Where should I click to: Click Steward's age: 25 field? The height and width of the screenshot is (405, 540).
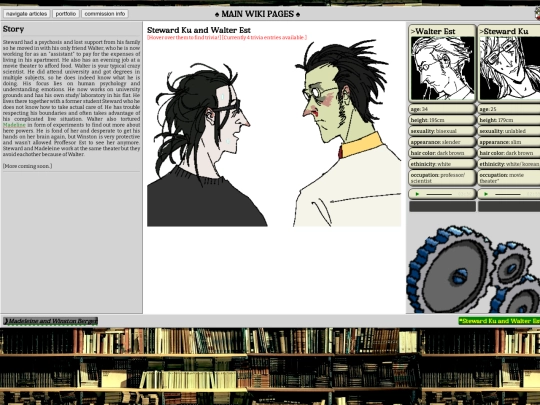coord(509,109)
